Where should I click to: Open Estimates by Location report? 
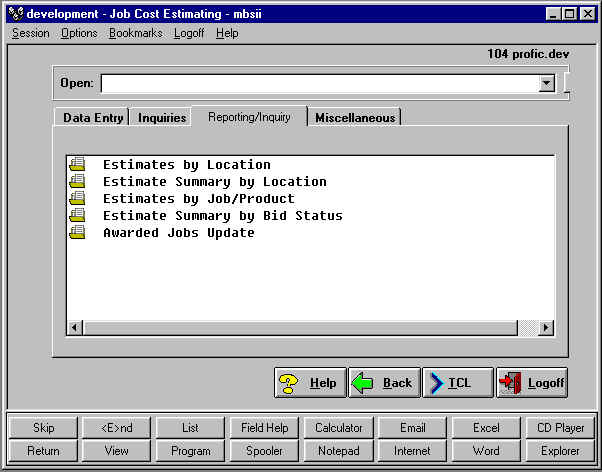tap(187, 165)
